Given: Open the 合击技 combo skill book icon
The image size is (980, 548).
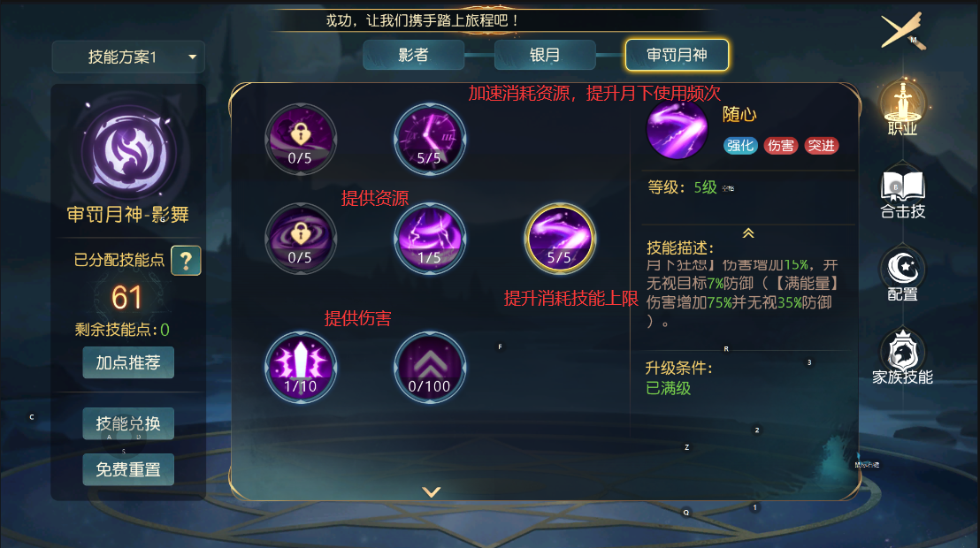Looking at the screenshot, I should click(x=902, y=193).
